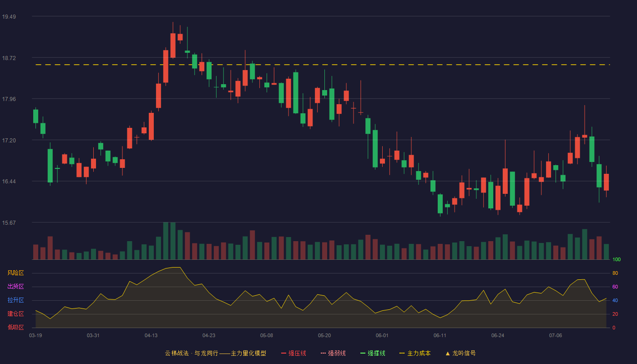This screenshot has height=364, width=637.
Task: Click the 04-13 date label
Action: 151,335
